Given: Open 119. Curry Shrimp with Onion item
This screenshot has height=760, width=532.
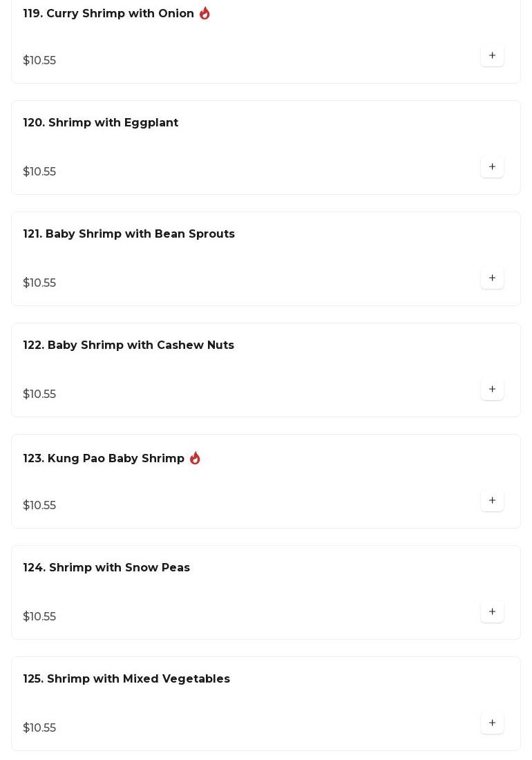Looking at the screenshot, I should pyautogui.click(x=108, y=14).
